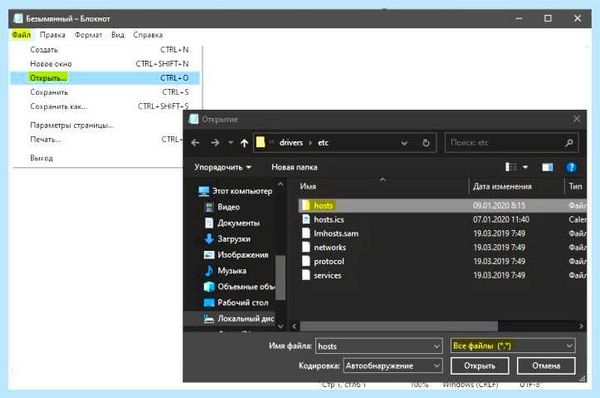Open Загрузки in the navigation pane
The width and height of the screenshot is (600, 398).
click(228, 239)
